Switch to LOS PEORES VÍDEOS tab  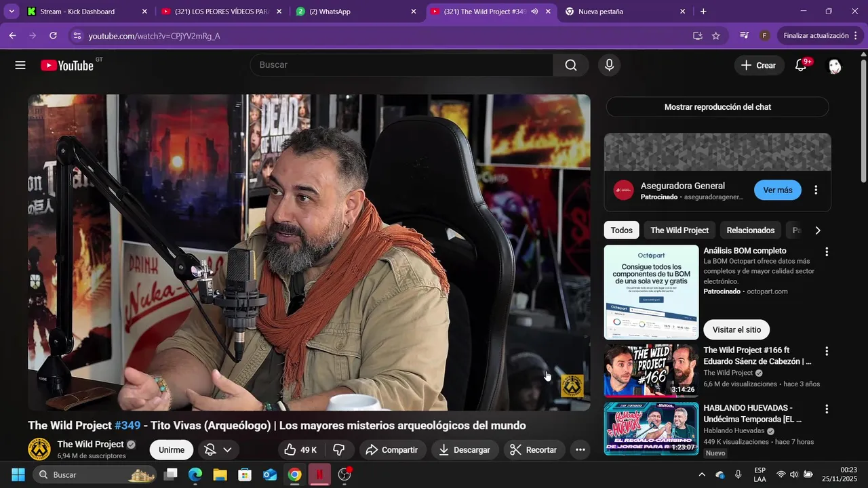tap(222, 12)
